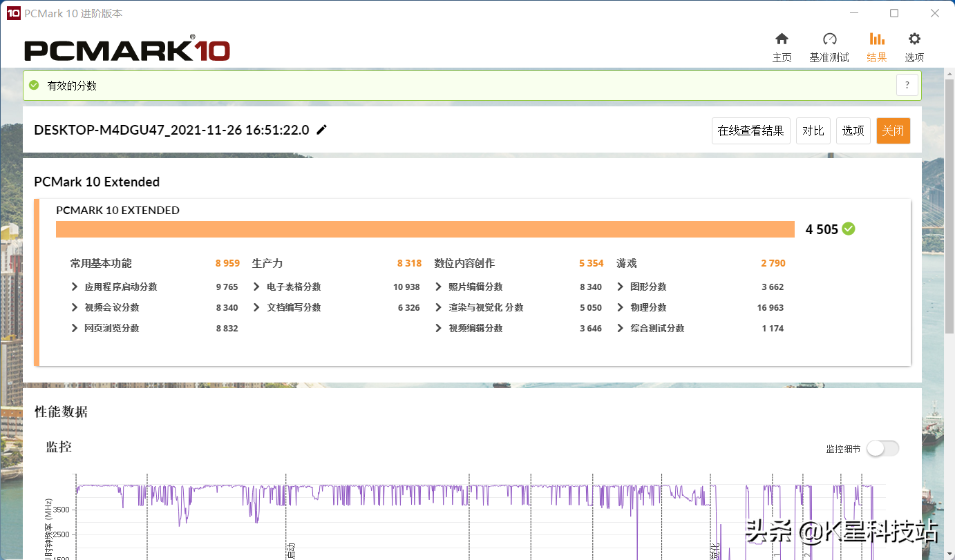The height and width of the screenshot is (560, 955).
Task: Expand 图形分数 row
Action: tap(620, 287)
